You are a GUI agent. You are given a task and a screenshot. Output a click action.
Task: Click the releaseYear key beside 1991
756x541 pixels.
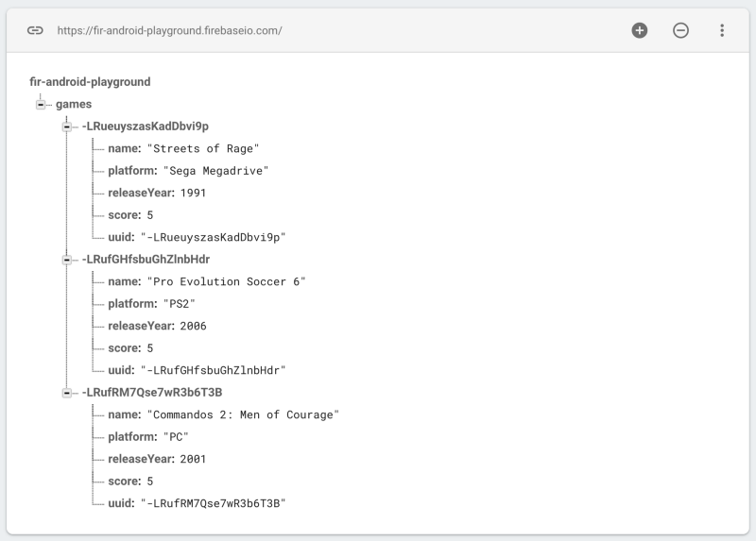141,193
